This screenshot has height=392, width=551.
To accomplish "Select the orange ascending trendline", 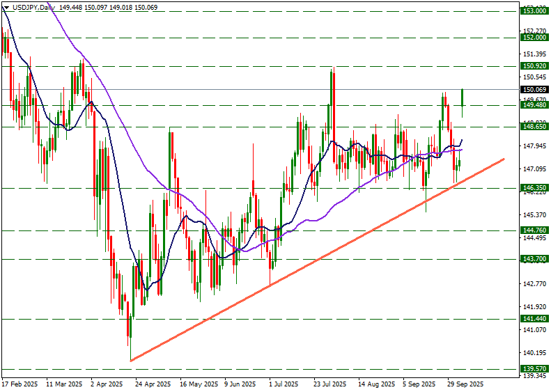I will click(x=313, y=261).
